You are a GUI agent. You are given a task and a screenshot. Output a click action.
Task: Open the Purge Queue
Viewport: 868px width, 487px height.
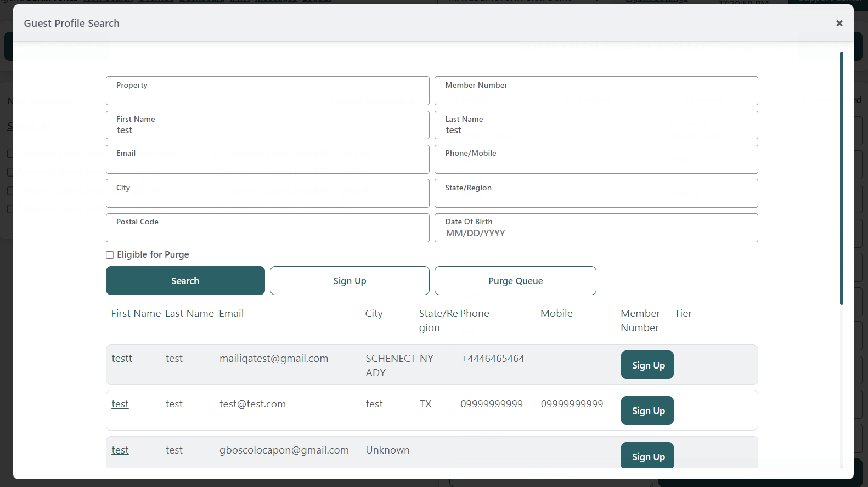click(x=515, y=281)
